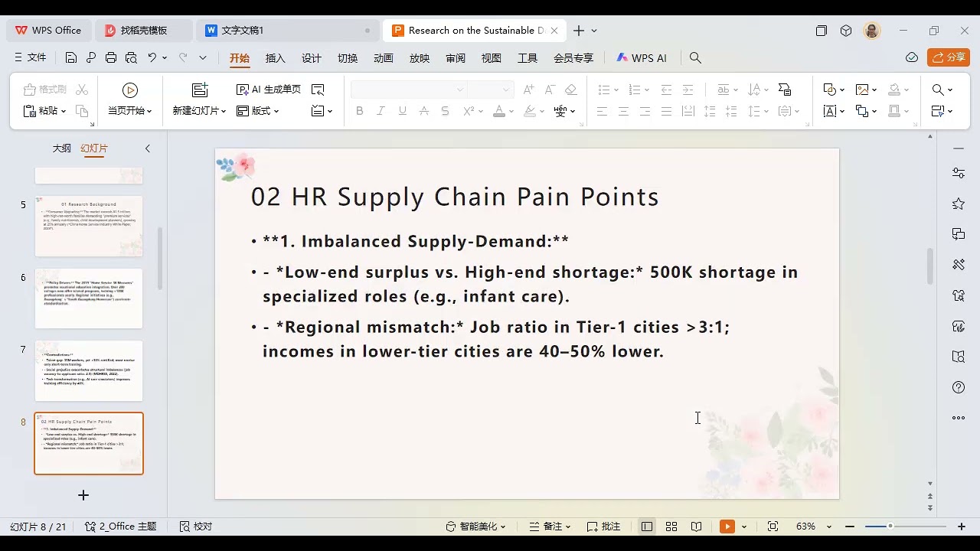Start slideshow with the orange play button
Image resolution: width=980 pixels, height=551 pixels.
(727, 527)
